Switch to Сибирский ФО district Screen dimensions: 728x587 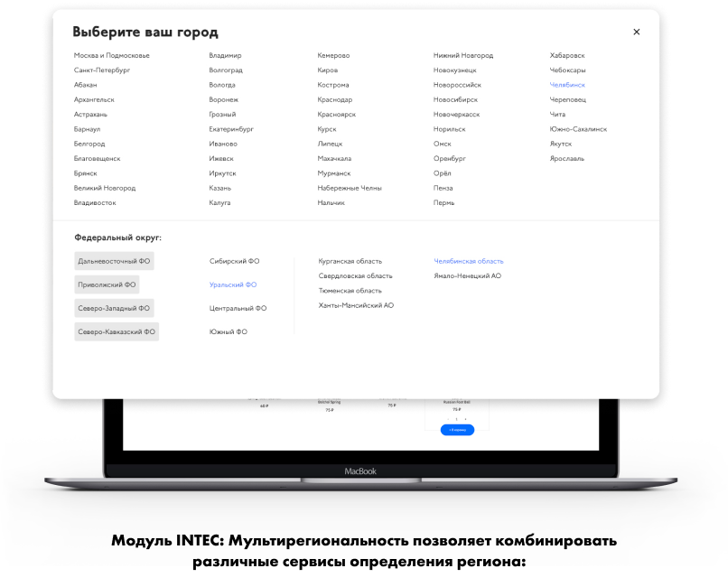tap(234, 261)
